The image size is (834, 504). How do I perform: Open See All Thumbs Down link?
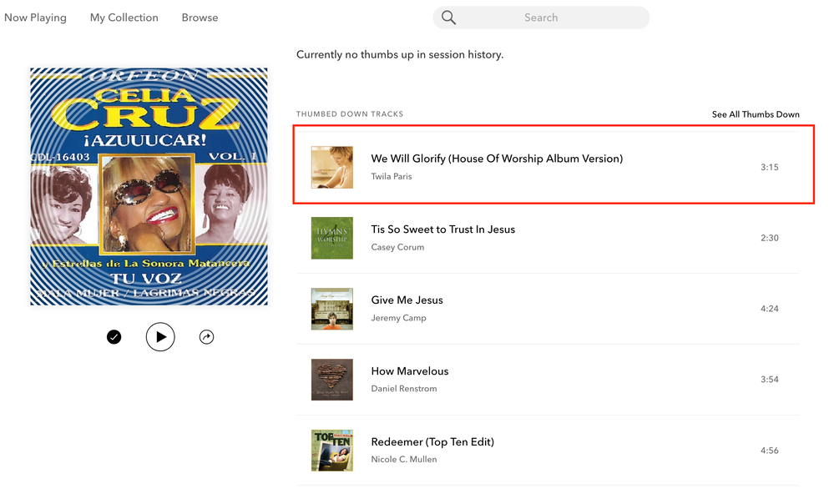(x=756, y=114)
